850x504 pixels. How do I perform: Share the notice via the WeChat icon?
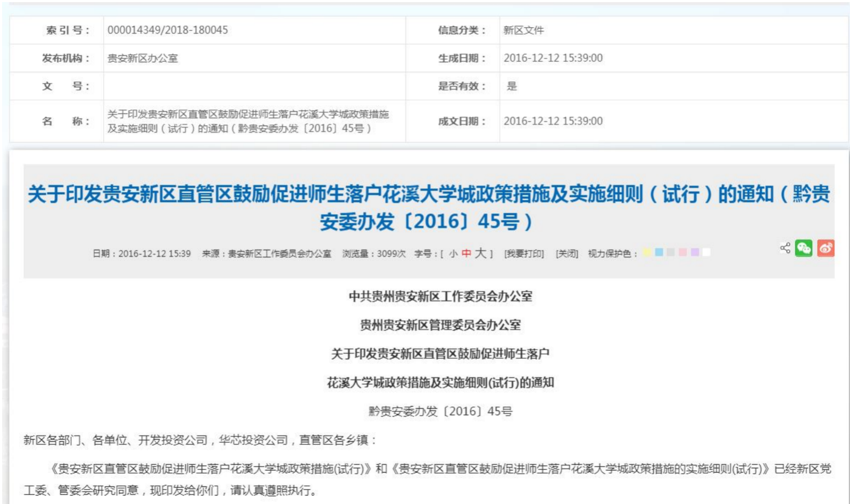click(x=803, y=248)
